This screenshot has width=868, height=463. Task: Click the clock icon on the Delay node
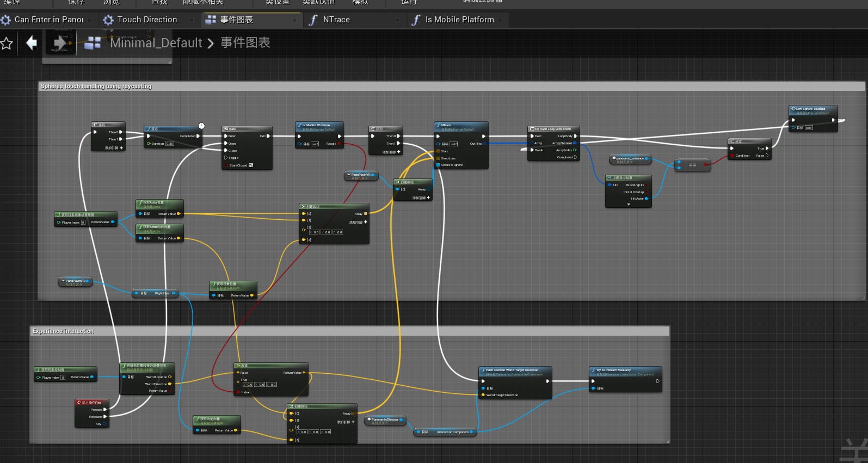(x=201, y=126)
